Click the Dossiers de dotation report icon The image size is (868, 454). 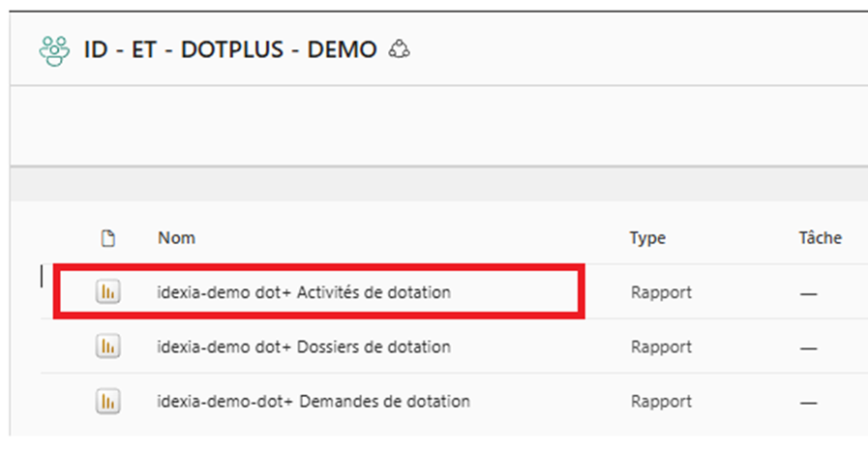pos(106,347)
